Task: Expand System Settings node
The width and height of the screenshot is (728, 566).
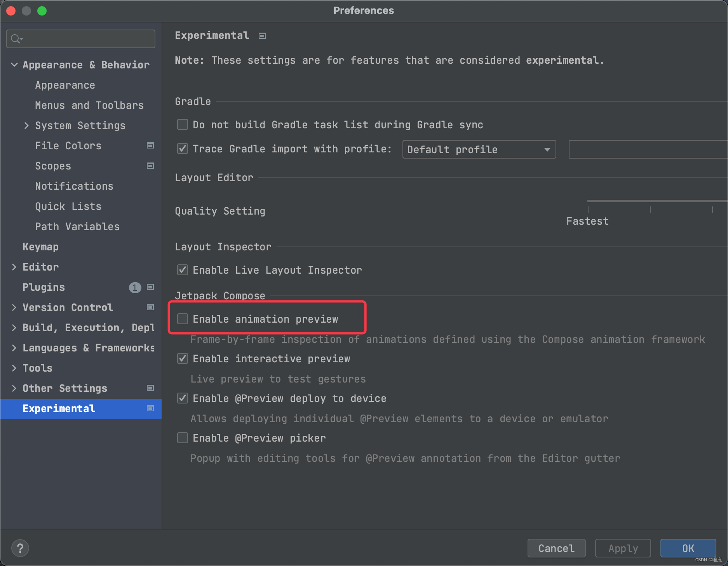Action: (x=26, y=125)
